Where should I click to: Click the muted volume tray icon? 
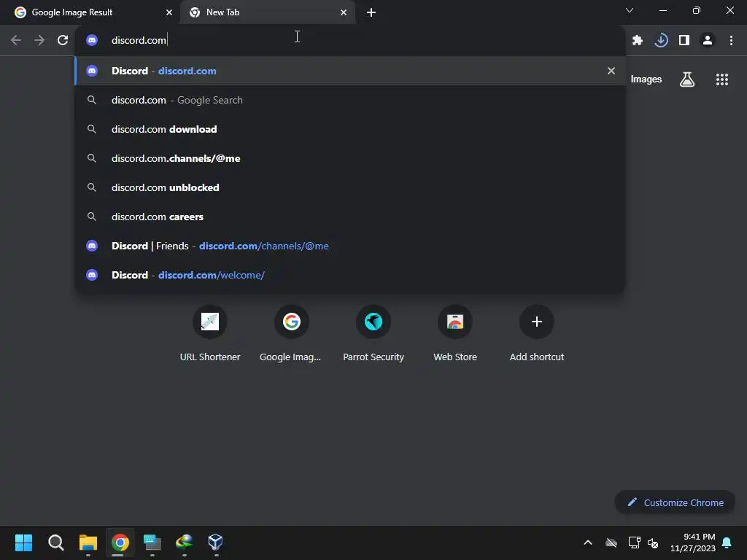point(653,542)
